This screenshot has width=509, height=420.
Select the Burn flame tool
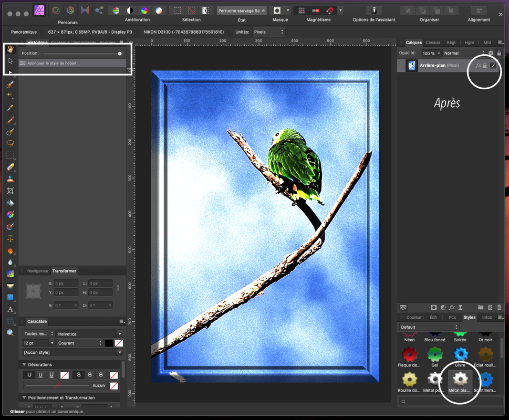coord(11,250)
